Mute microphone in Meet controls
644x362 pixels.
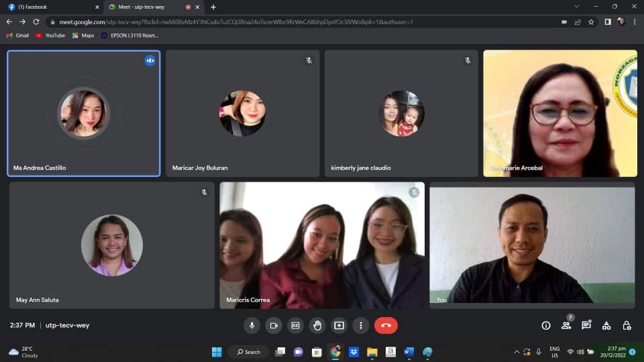pos(252,326)
